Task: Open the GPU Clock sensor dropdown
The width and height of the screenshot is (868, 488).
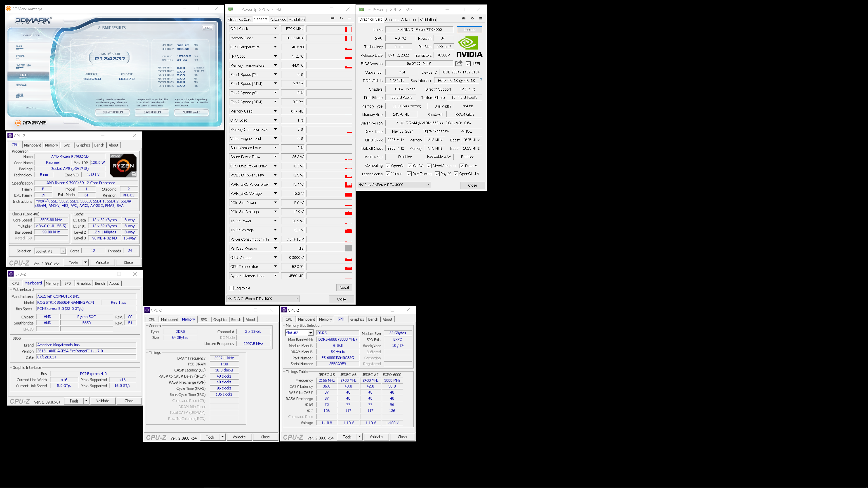Action: pos(275,29)
